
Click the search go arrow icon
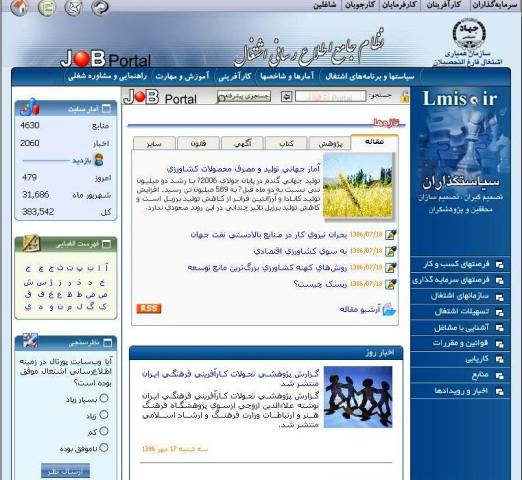pyautogui.click(x=286, y=97)
